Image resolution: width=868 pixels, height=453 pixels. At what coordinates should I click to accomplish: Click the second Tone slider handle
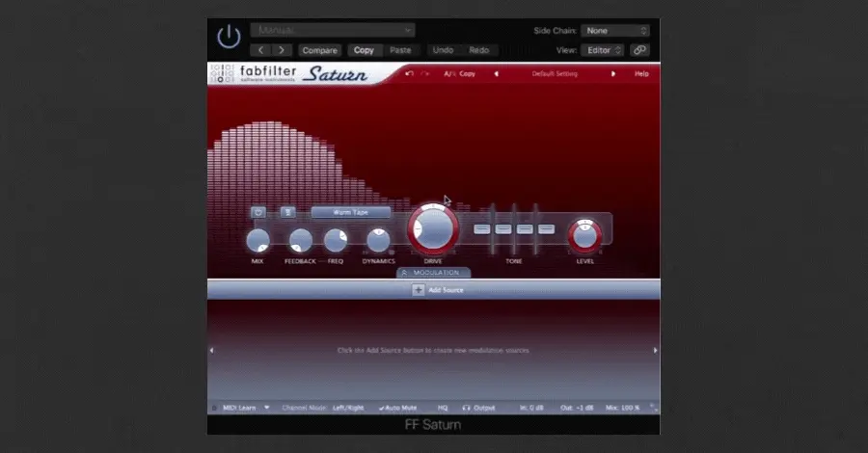[x=503, y=228]
